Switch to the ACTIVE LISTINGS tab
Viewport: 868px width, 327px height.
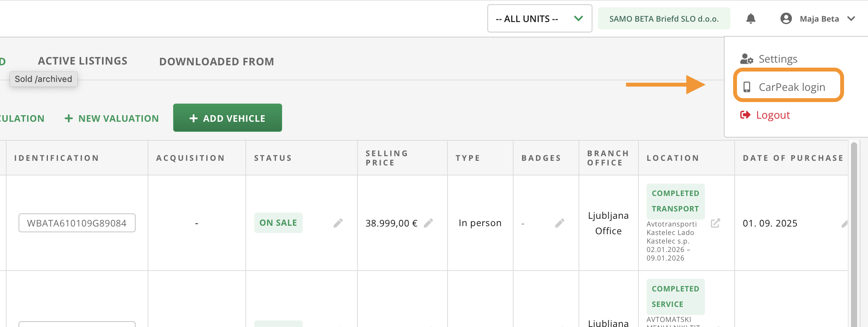click(82, 61)
